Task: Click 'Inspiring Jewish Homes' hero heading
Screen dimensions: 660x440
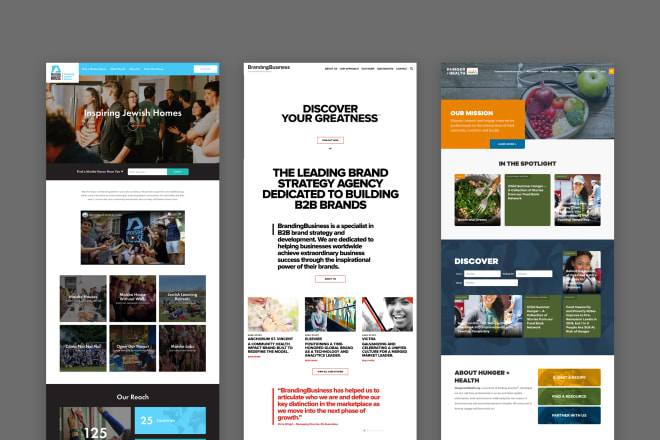Action: pyautogui.click(x=133, y=113)
